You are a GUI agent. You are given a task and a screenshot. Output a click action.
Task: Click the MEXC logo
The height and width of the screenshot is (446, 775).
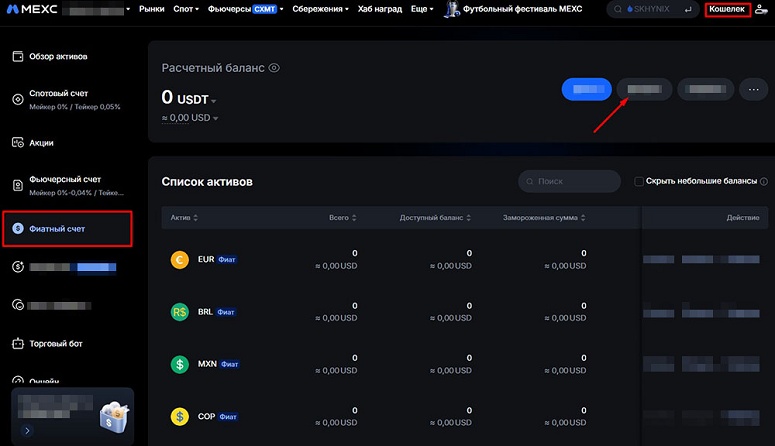pos(32,9)
